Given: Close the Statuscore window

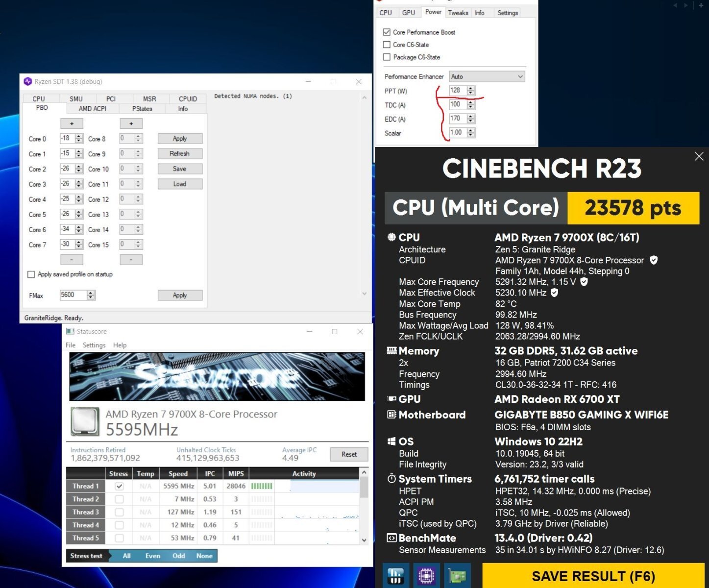Looking at the screenshot, I should 360,332.
